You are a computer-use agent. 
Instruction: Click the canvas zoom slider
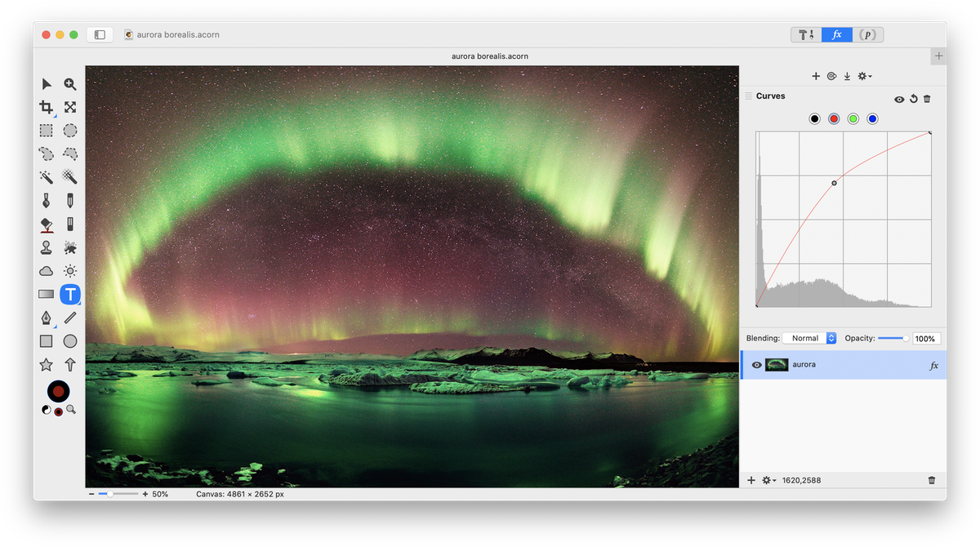[118, 494]
